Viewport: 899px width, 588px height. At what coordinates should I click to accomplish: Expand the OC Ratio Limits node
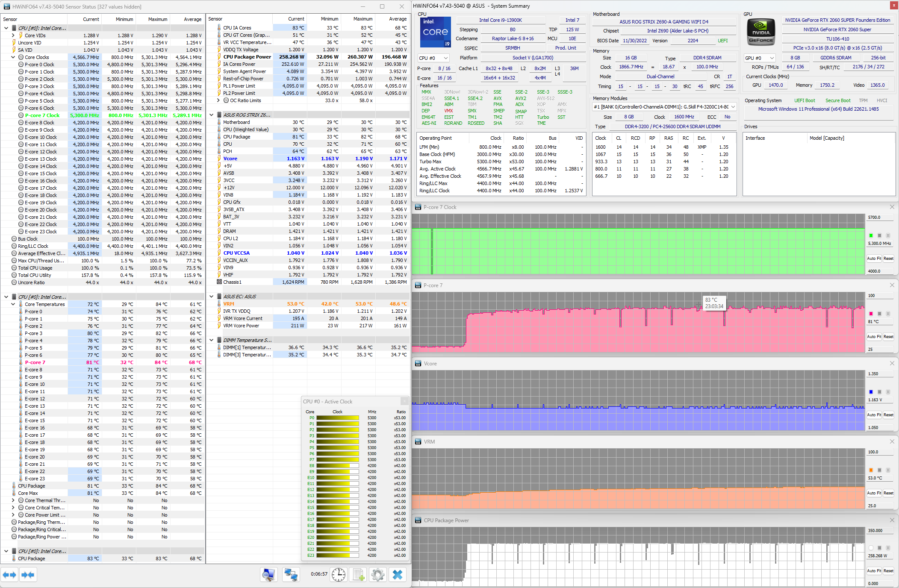pyautogui.click(x=218, y=100)
